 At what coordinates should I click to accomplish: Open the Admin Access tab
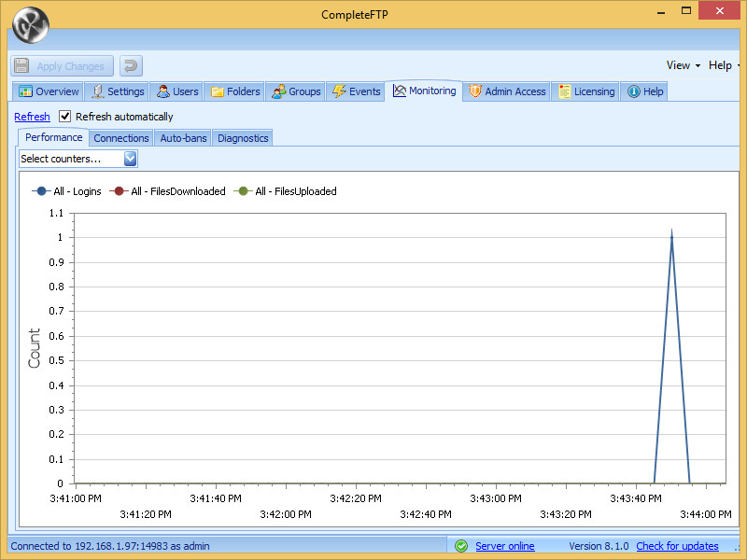(507, 91)
